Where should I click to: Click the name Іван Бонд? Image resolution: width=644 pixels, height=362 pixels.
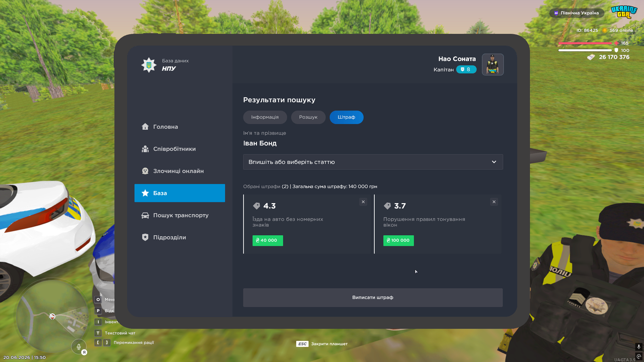[x=260, y=143]
